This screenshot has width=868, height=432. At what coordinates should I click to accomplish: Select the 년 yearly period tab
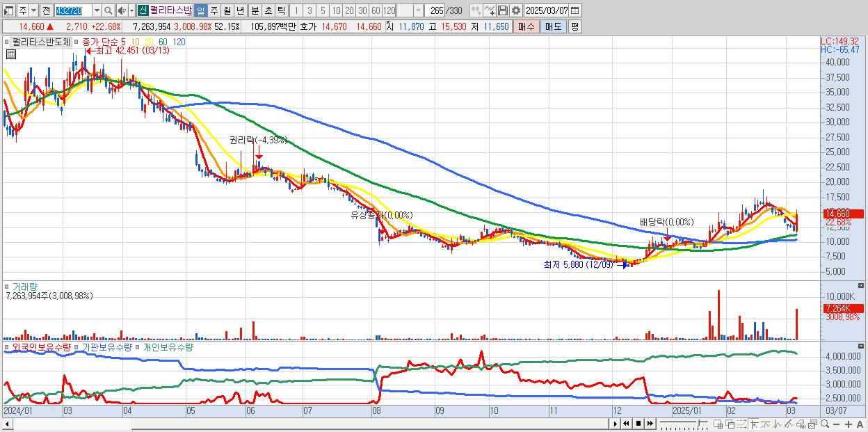coord(240,10)
